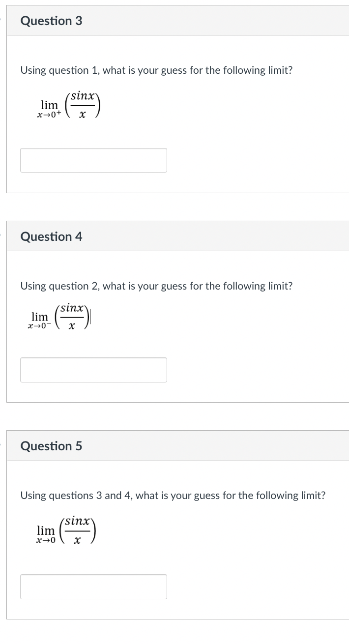Screen dimensions: 349x644
Task: Click inside the Question 3 answer box
Action: (93, 160)
